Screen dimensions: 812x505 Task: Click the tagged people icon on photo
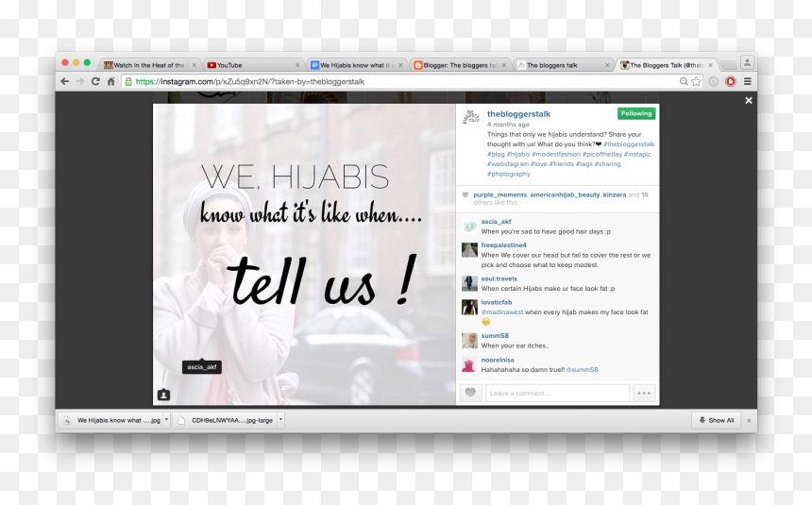point(163,395)
